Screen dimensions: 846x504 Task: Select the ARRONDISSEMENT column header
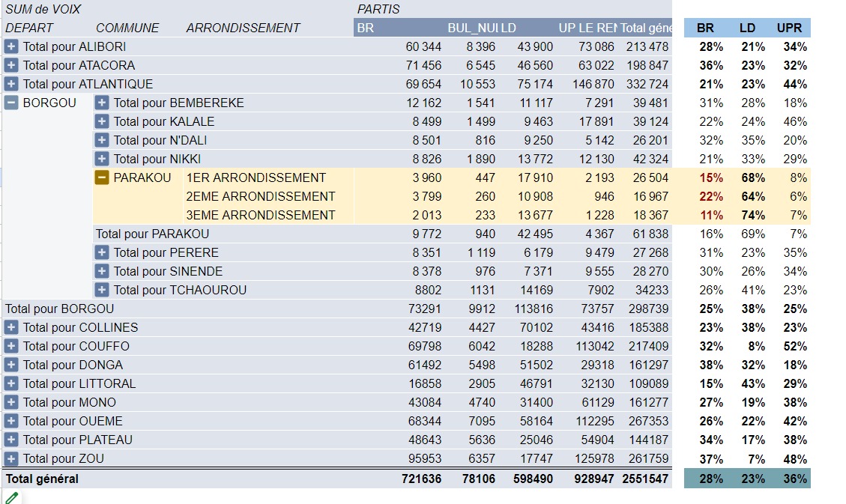[x=243, y=28]
